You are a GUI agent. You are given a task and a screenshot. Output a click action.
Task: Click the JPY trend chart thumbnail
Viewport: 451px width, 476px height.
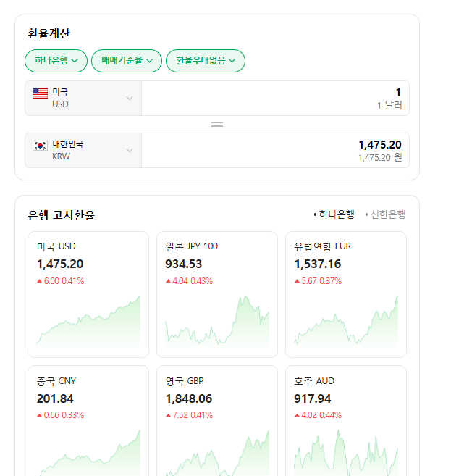pos(217,320)
